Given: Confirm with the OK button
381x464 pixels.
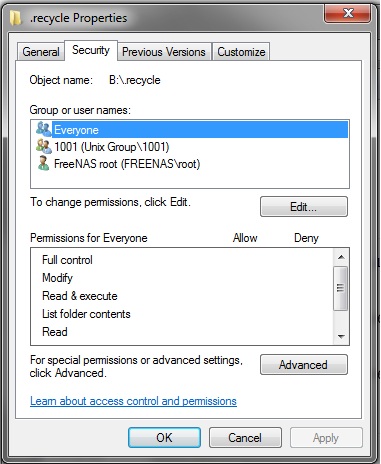Looking at the screenshot, I should [x=164, y=437].
